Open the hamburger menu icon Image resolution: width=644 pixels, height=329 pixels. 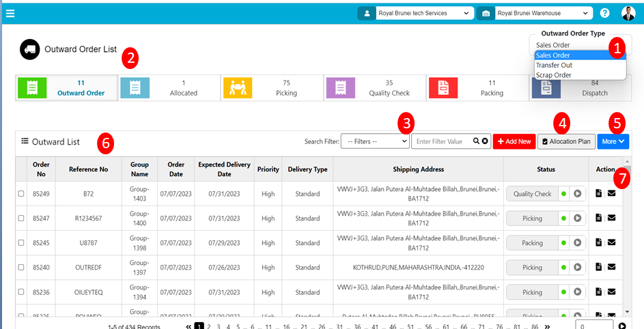[10, 13]
